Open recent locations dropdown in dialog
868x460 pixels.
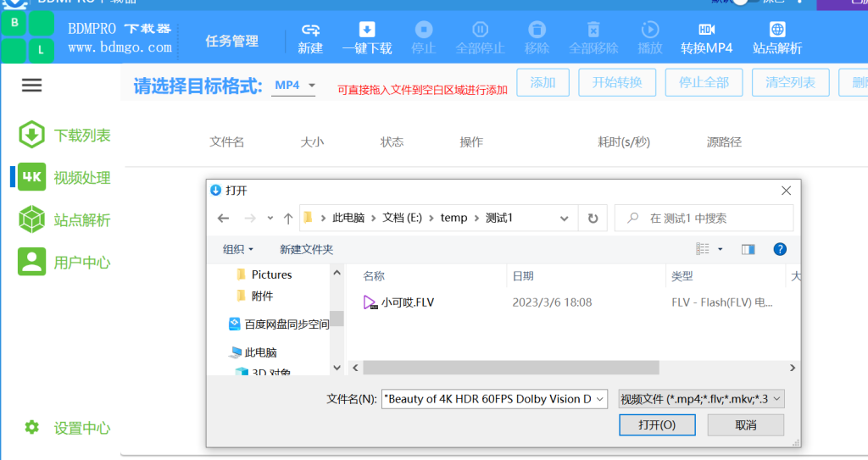point(270,218)
